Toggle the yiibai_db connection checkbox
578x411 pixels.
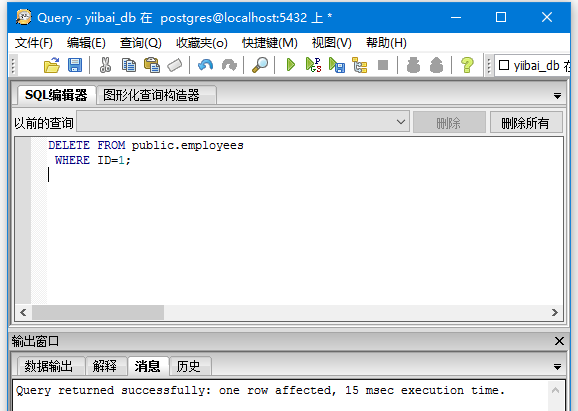click(504, 66)
